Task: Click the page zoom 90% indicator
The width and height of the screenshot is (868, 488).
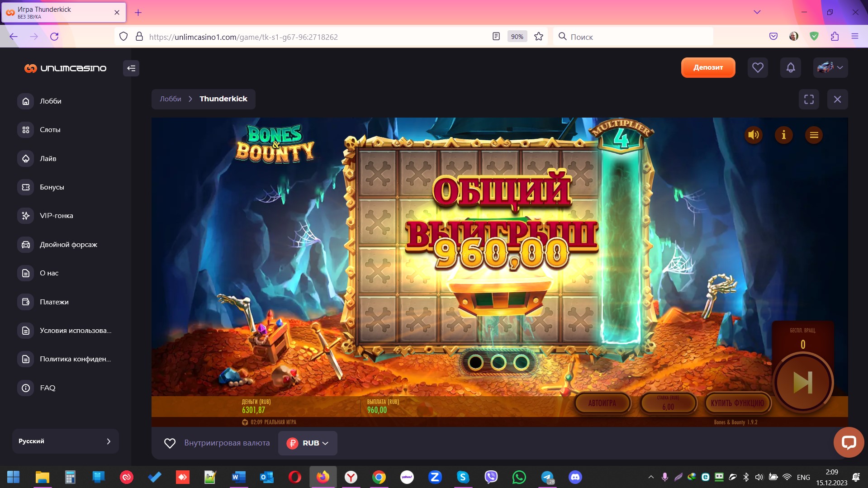Action: tap(517, 37)
